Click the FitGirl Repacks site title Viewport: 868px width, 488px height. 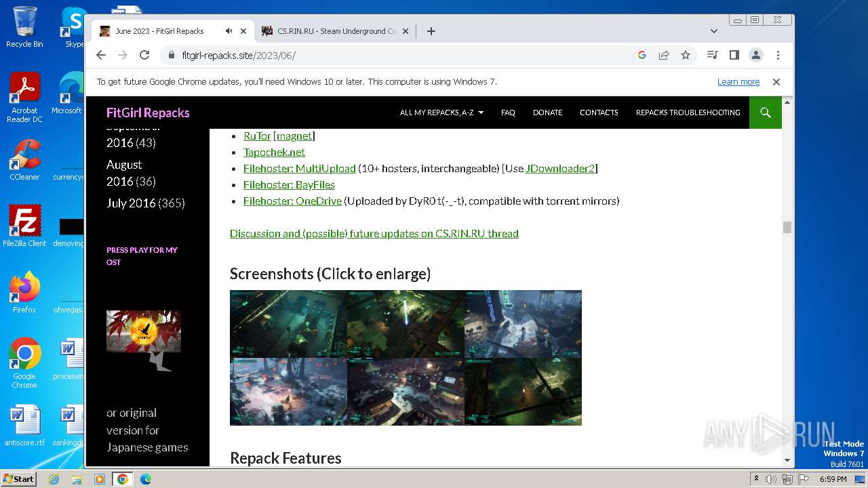coord(148,113)
